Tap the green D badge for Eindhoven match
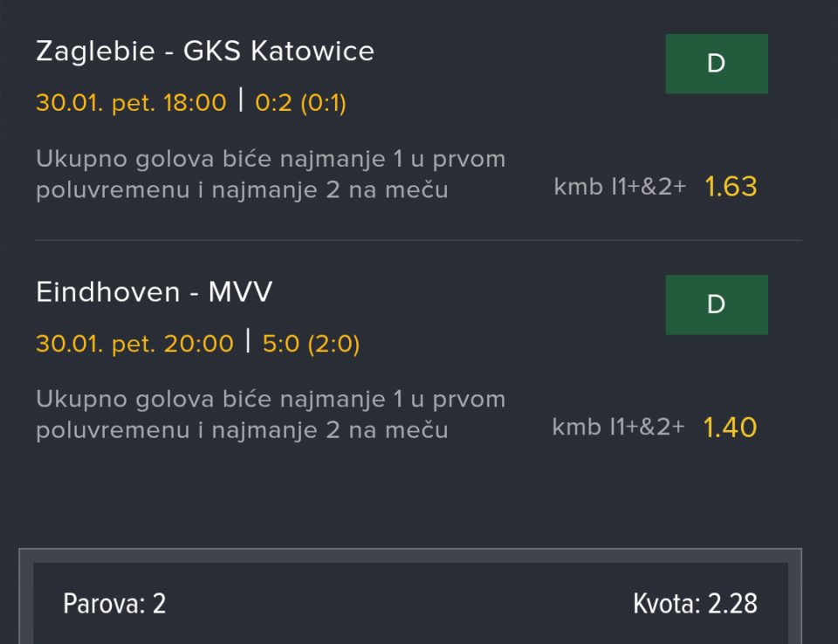Screen dimensions: 838x644 pyautogui.click(x=717, y=305)
